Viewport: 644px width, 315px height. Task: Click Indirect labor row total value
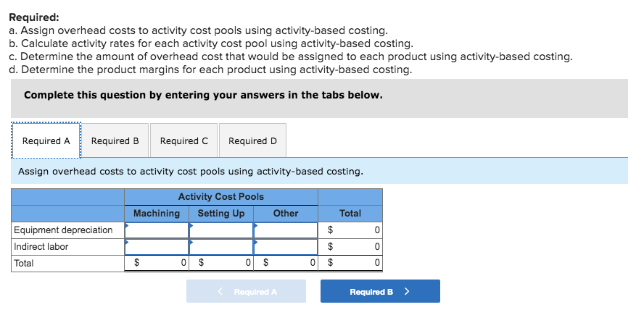tap(350, 247)
